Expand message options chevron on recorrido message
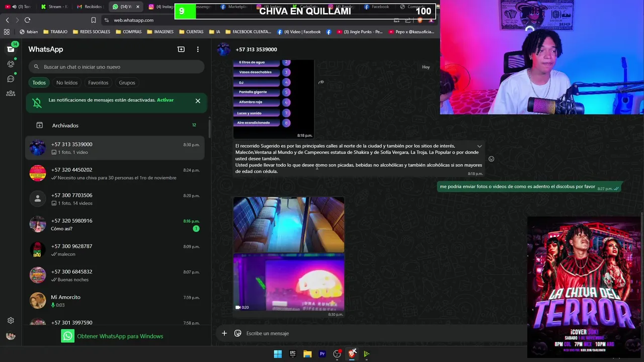This screenshot has width=644, height=362. (x=479, y=146)
